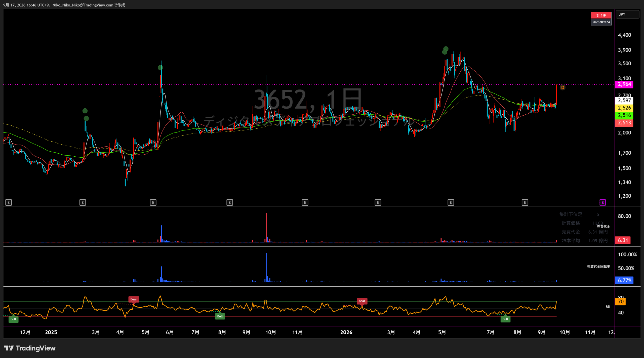Viewport: 644px width, 358px height.
Task: Click the Bear label near February 2026 RSI
Action: click(362, 301)
